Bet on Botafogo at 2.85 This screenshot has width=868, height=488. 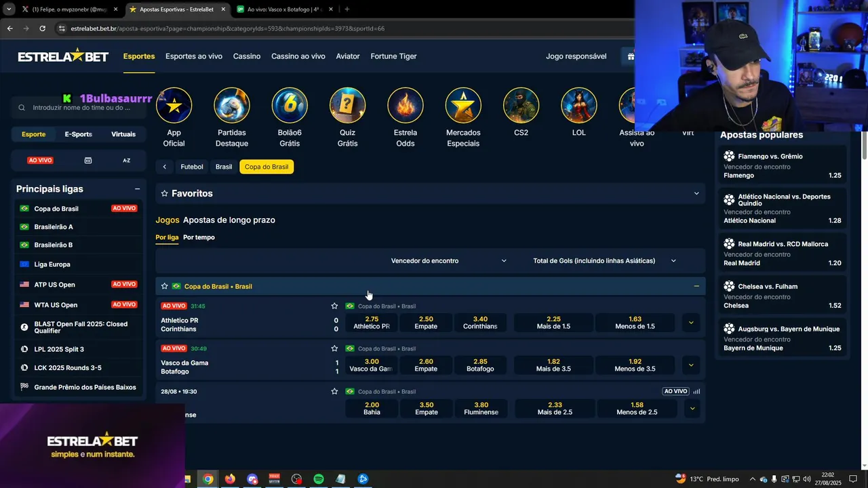pyautogui.click(x=480, y=365)
